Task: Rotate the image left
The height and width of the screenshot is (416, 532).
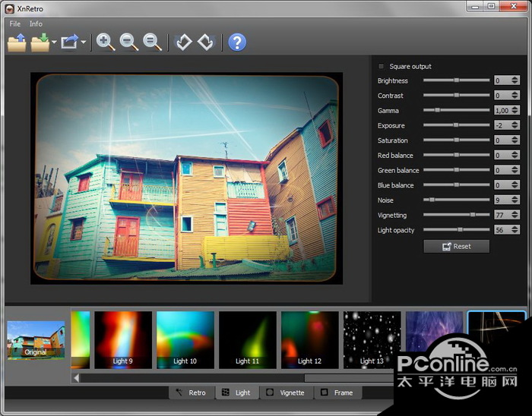Action: coord(182,43)
